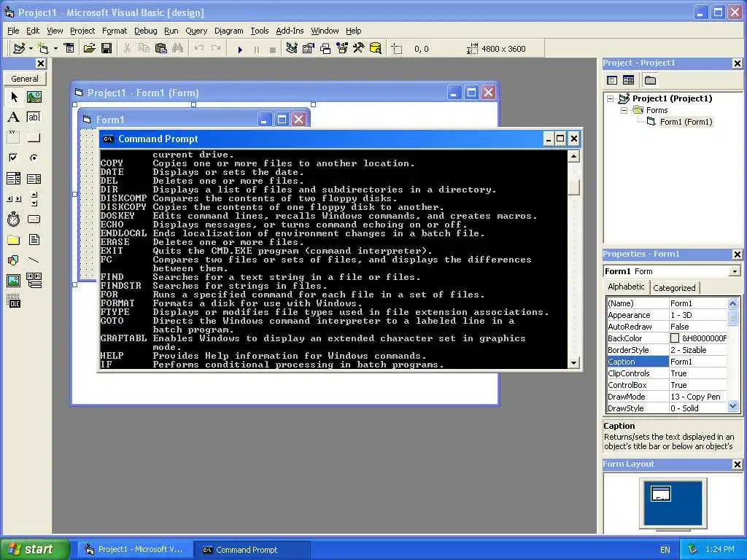Viewport: 747px width, 560px height.
Task: Collapse the Project1 tree node
Action: click(x=611, y=98)
